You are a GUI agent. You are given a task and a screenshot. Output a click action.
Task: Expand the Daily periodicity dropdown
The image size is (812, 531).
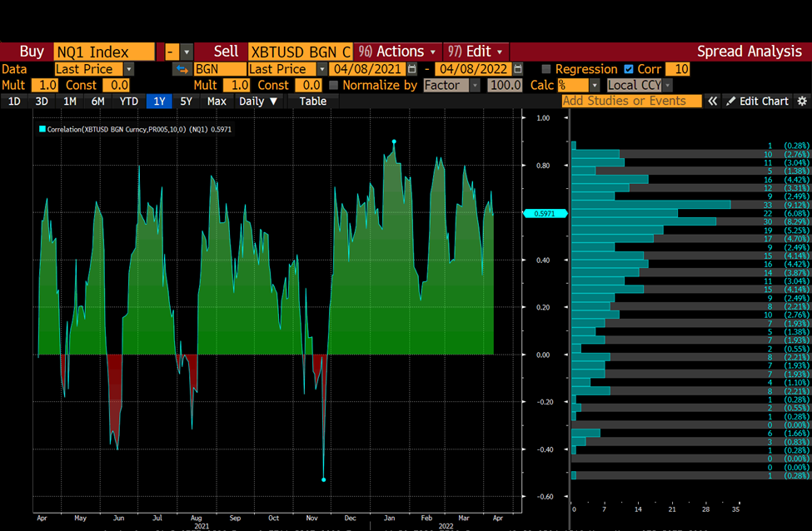point(258,101)
